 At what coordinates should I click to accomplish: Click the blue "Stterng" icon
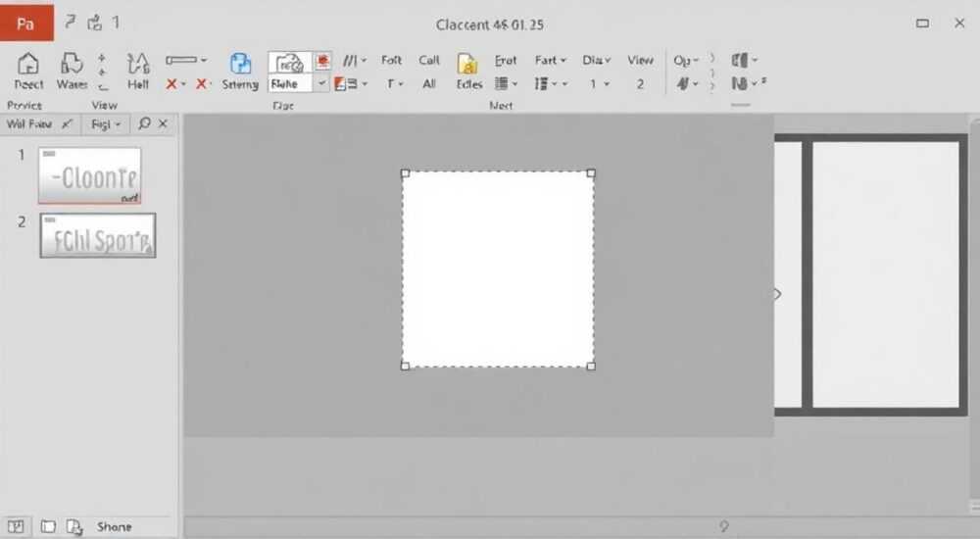click(240, 64)
